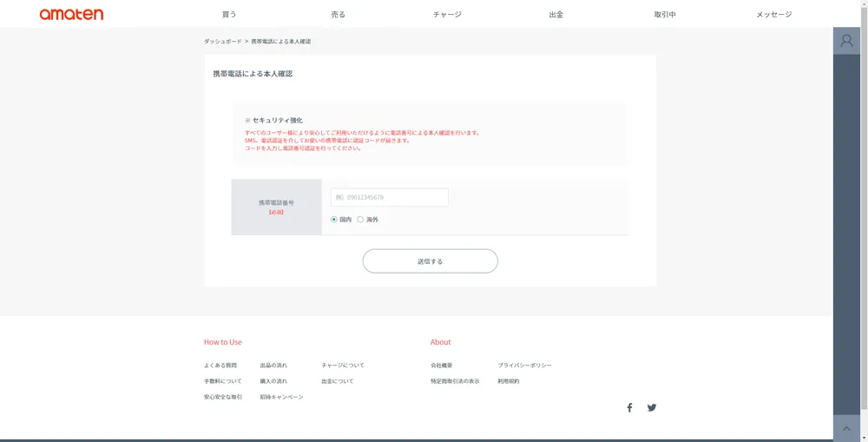The image size is (868, 442).
Task: Open チャージについて footer link
Action: (x=343, y=366)
